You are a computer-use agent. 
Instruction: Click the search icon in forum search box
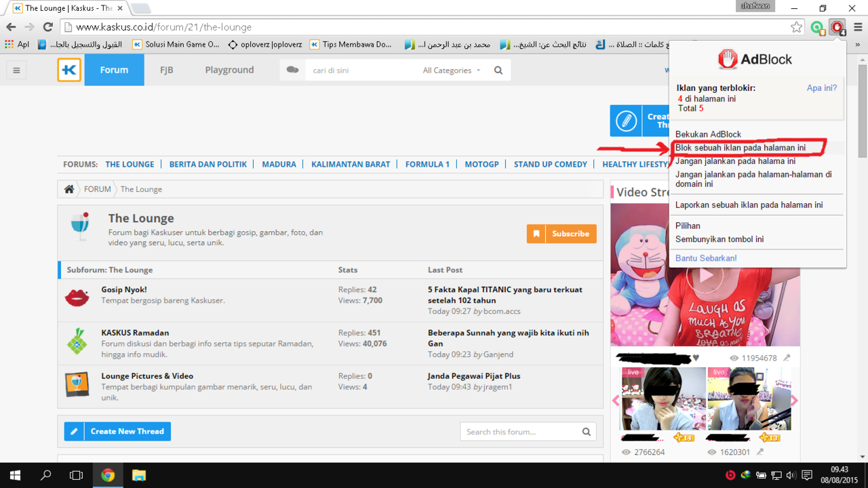click(x=587, y=432)
